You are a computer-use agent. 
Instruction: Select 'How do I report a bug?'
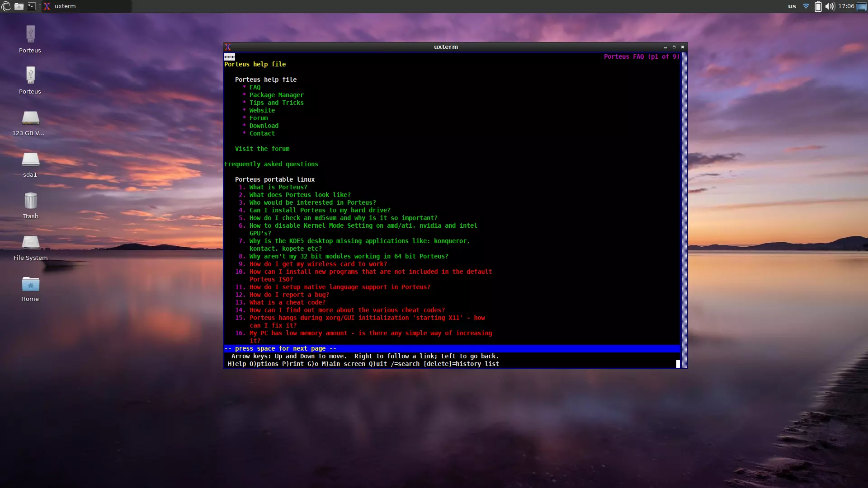(x=289, y=295)
